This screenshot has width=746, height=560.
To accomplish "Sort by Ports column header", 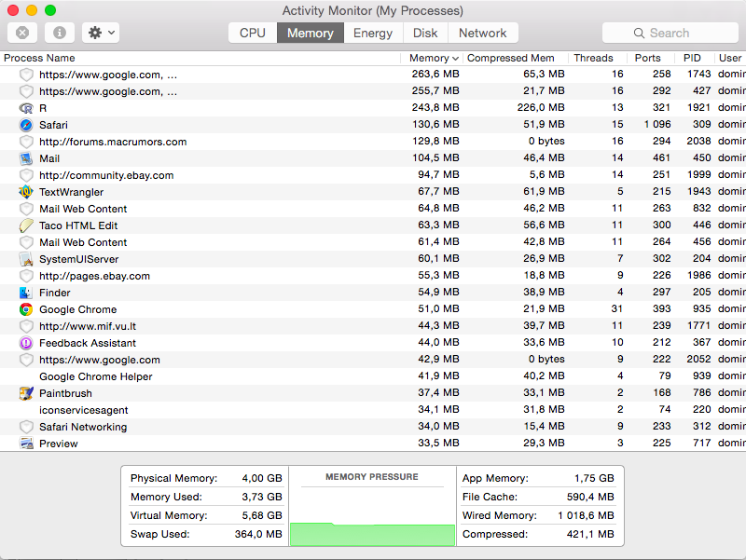I will (647, 58).
